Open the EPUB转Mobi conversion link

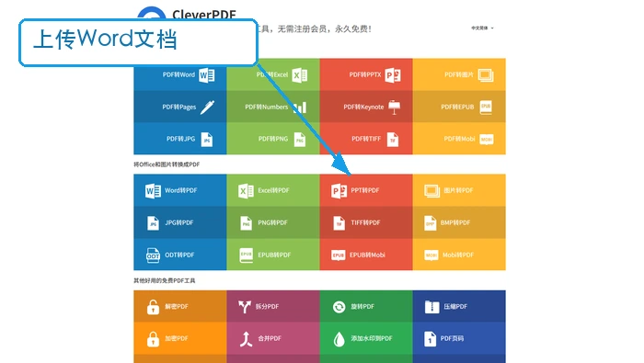[366, 255]
